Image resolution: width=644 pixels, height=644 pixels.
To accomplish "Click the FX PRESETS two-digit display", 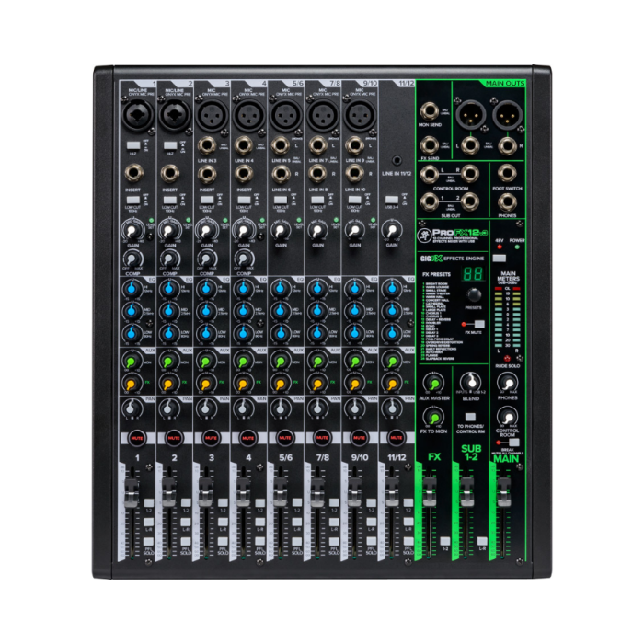I will [473, 274].
